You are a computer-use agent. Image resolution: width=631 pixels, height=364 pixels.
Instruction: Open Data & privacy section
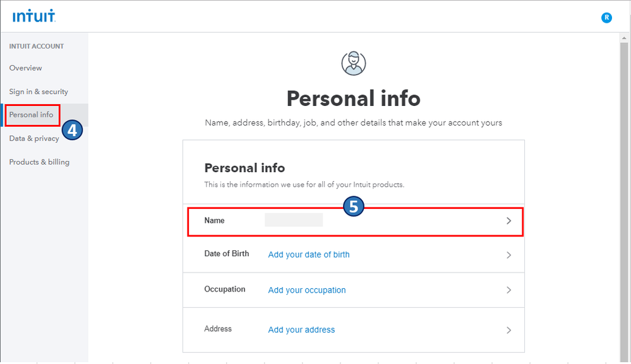coord(34,139)
